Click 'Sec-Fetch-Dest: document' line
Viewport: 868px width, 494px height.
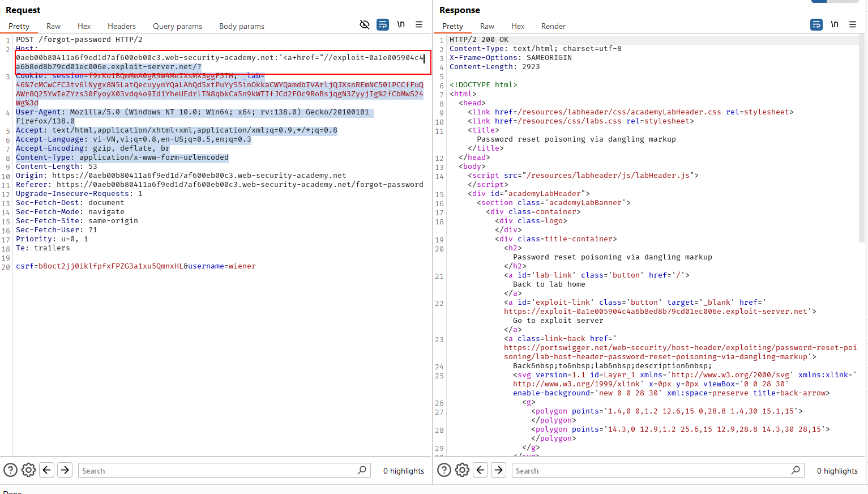click(x=70, y=203)
